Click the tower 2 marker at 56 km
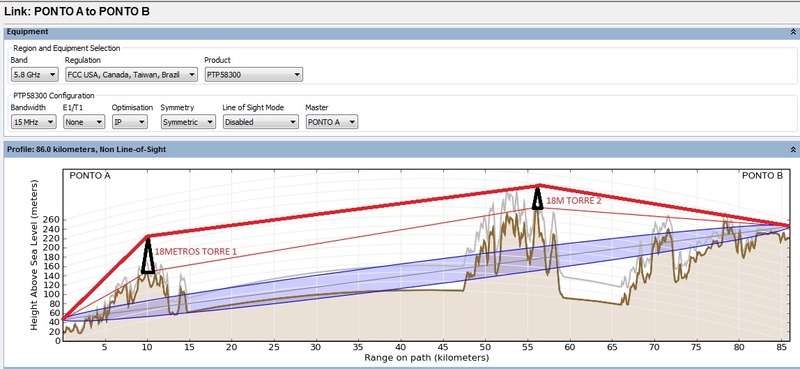This screenshot has width=800, height=369. [537, 199]
